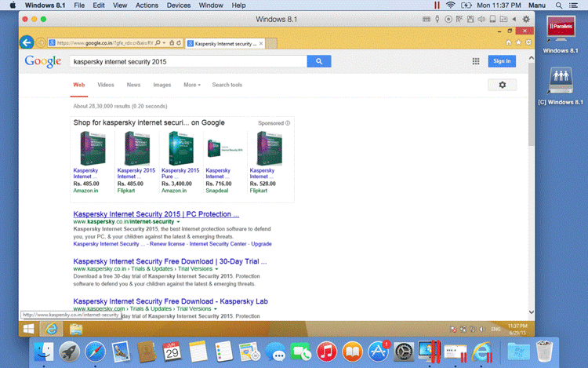Open the [C] Windows 8.1 desktop icon
The width and height of the screenshot is (588, 368).
561,86
